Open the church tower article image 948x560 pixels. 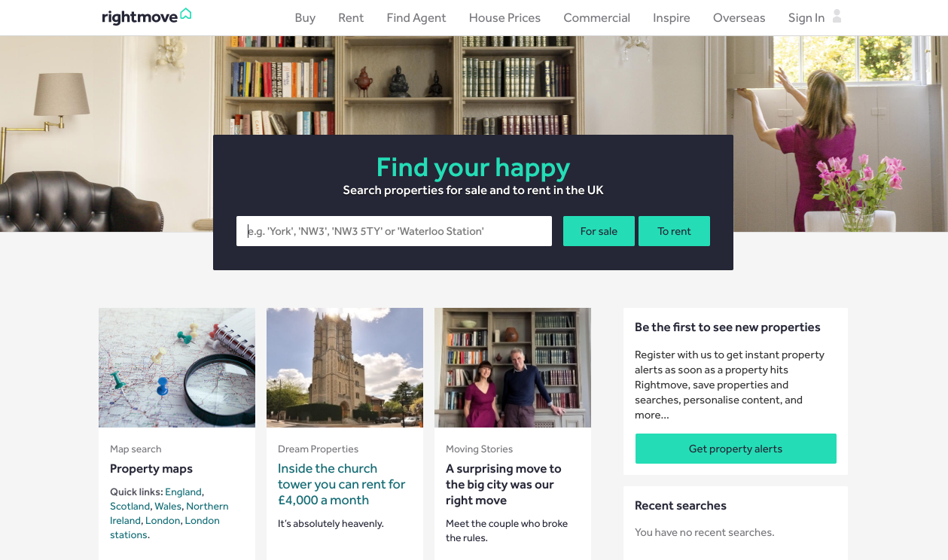coord(345,367)
